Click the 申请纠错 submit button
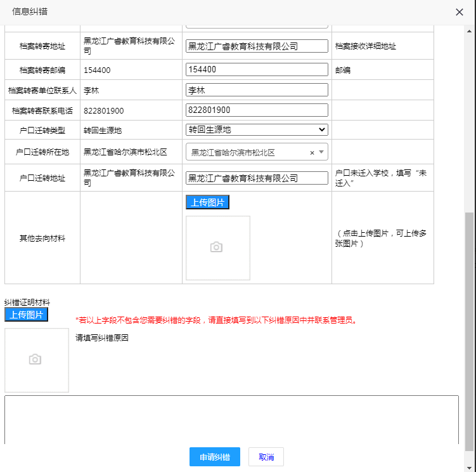 point(214,457)
